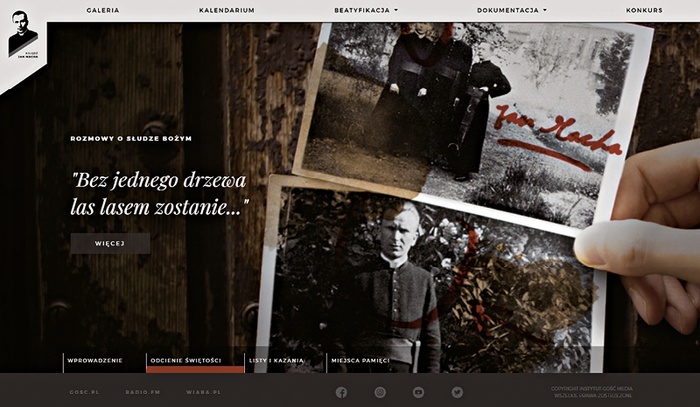Open the Twitter social icon

[457, 392]
